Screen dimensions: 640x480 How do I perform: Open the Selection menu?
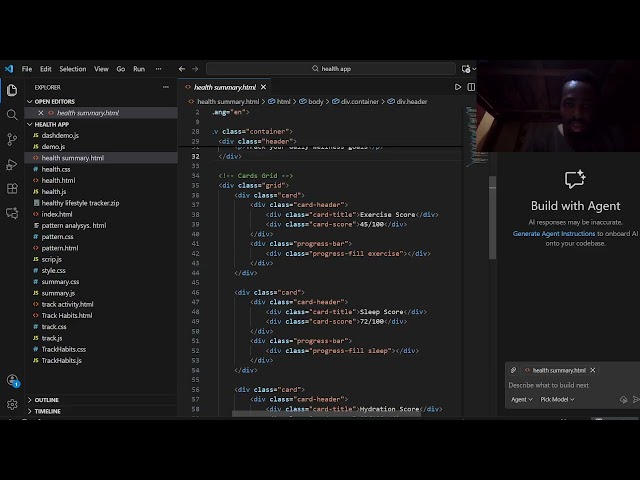click(x=73, y=69)
